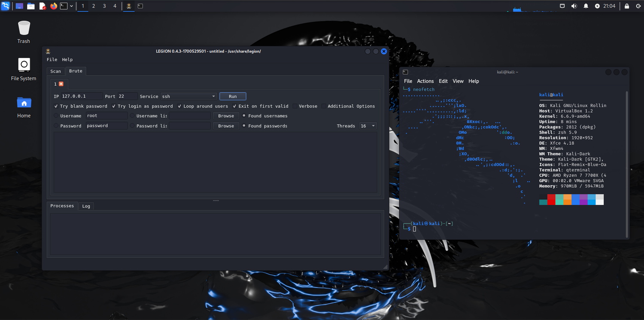Image resolution: width=644 pixels, height=320 pixels.
Task: Open the Actions menu in terminal
Action: click(425, 81)
